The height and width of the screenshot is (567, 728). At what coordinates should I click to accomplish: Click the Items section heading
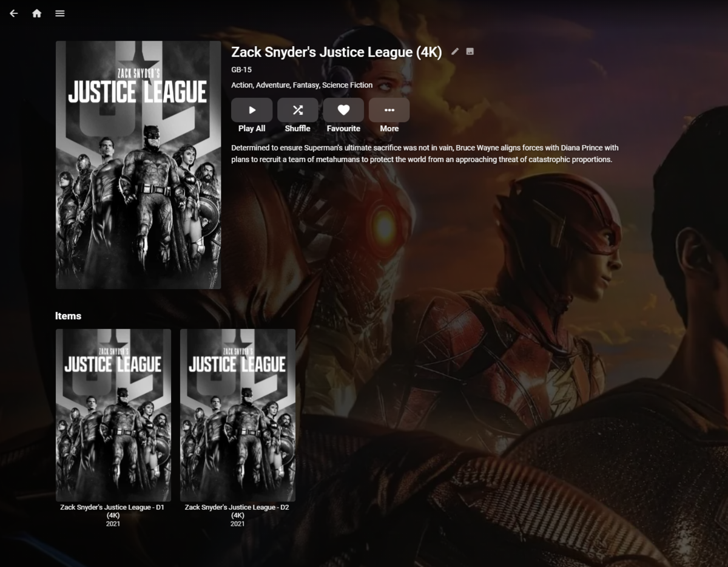point(68,316)
